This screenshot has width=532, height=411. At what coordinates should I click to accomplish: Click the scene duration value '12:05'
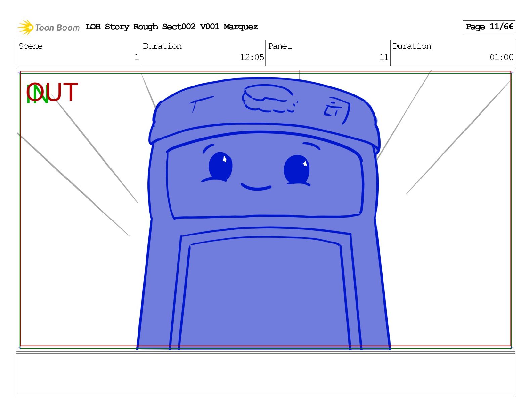coord(252,57)
